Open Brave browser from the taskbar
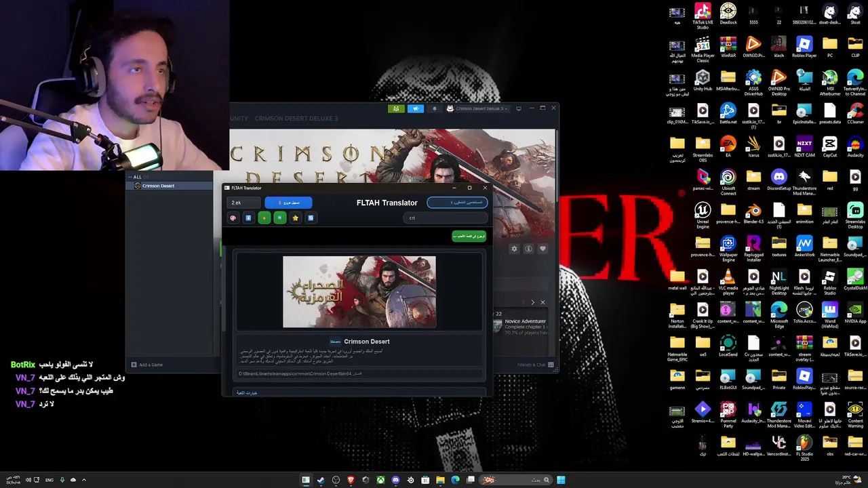 (351, 480)
